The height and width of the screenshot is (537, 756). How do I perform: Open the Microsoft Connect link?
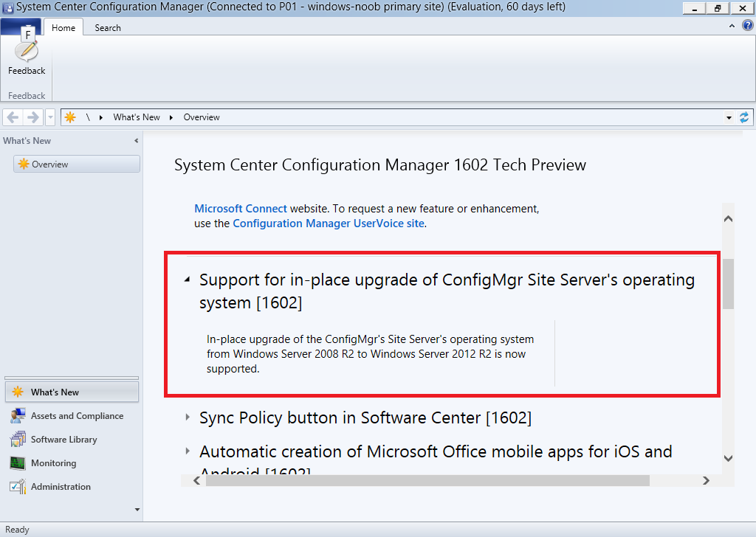pyautogui.click(x=241, y=209)
